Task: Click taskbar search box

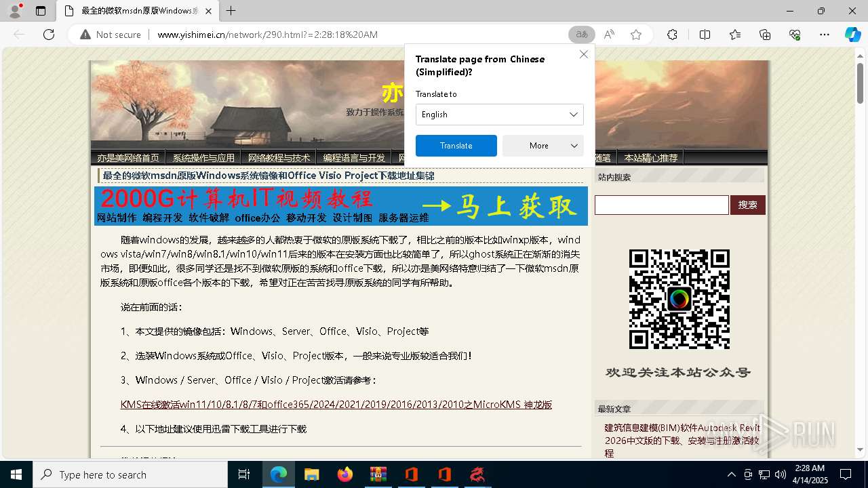Action: [x=130, y=474]
